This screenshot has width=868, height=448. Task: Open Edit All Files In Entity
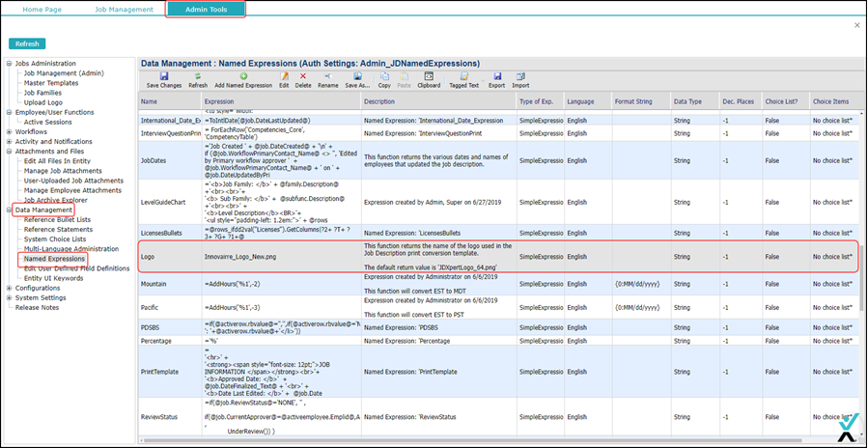point(59,161)
